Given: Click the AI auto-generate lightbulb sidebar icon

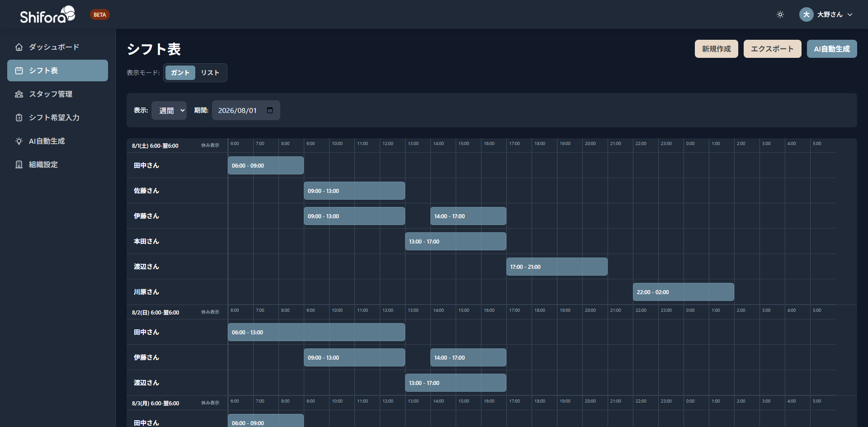Looking at the screenshot, I should point(19,141).
